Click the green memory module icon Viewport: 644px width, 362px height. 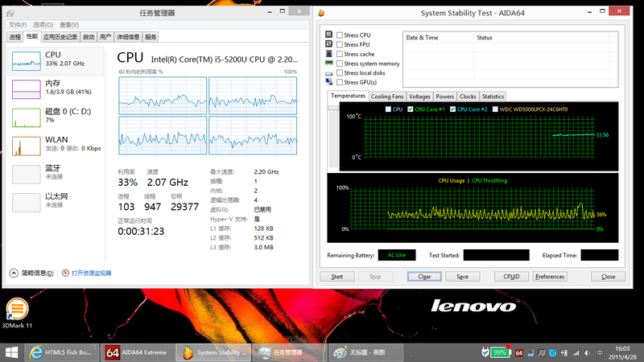click(x=329, y=63)
